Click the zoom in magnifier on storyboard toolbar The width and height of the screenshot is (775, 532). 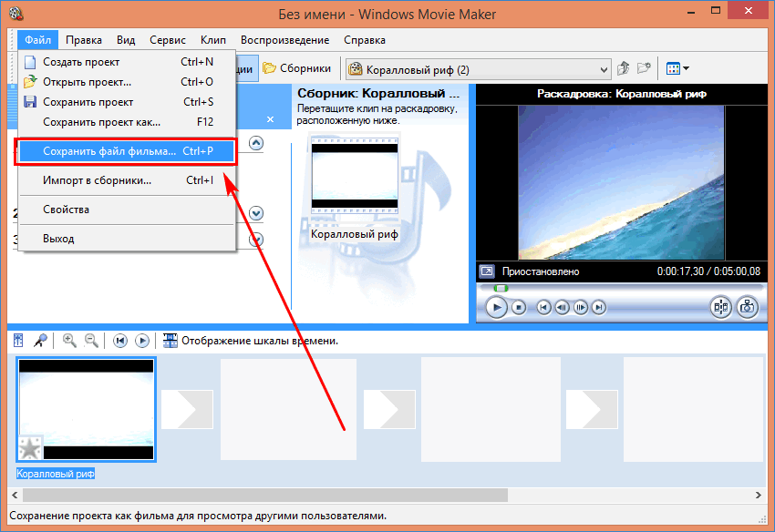coord(69,341)
